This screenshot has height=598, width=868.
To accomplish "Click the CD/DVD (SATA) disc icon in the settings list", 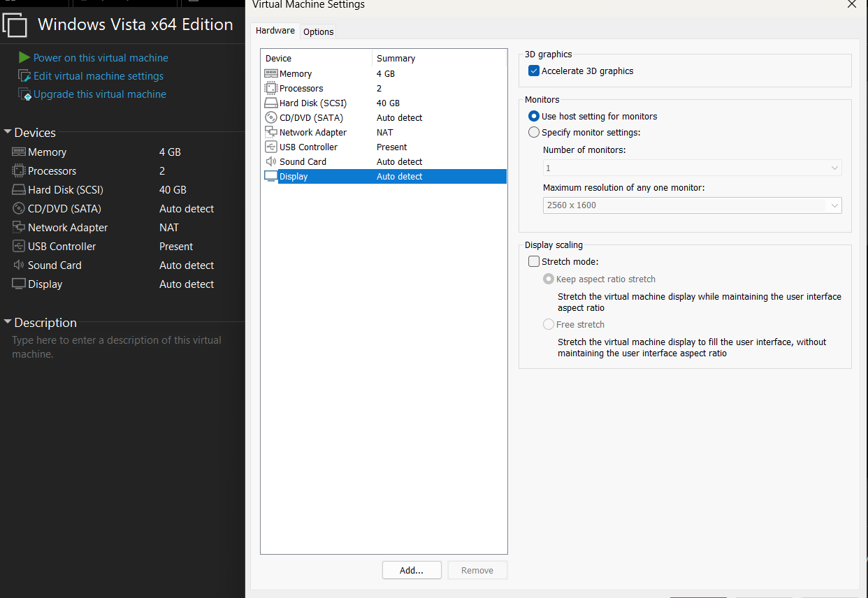I will pos(271,117).
